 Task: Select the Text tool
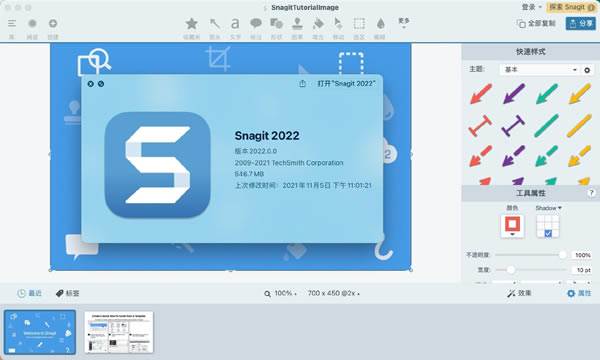235,24
